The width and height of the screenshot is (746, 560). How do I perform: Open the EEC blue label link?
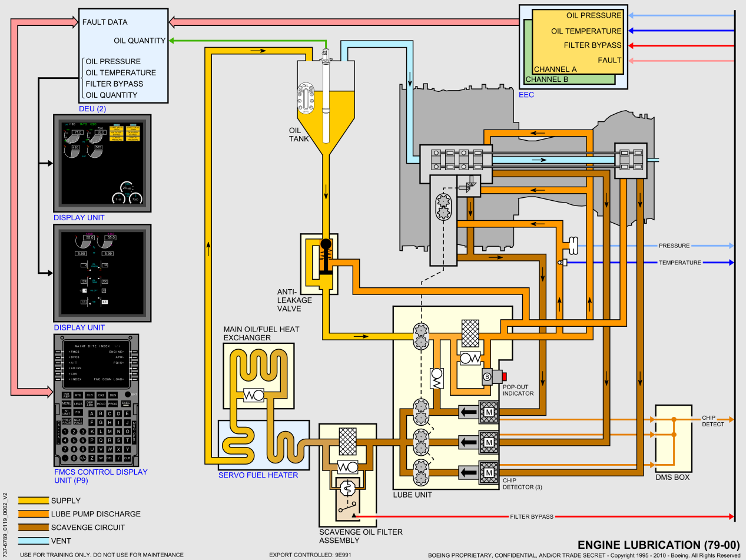(x=526, y=94)
